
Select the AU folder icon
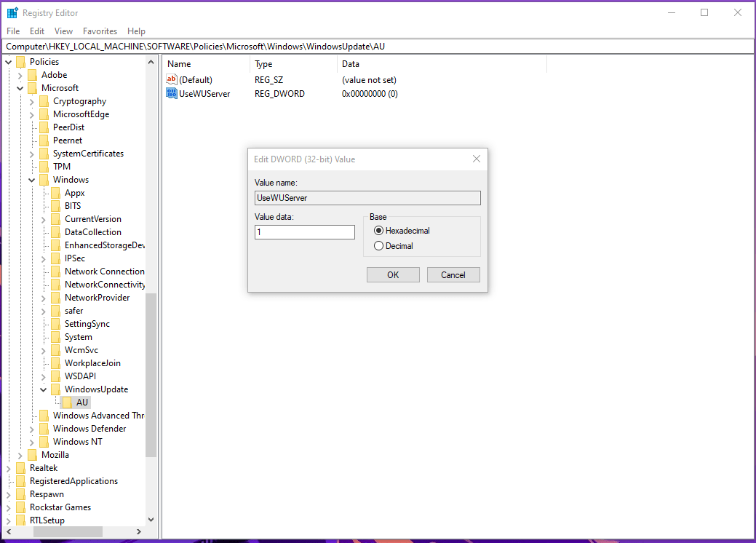(x=68, y=403)
